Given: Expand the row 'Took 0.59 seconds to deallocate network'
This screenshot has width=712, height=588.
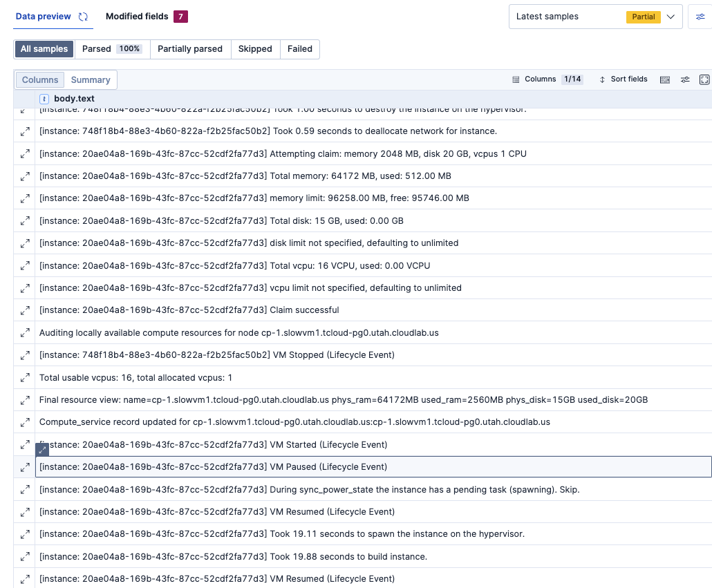Looking at the screenshot, I should pyautogui.click(x=24, y=131).
